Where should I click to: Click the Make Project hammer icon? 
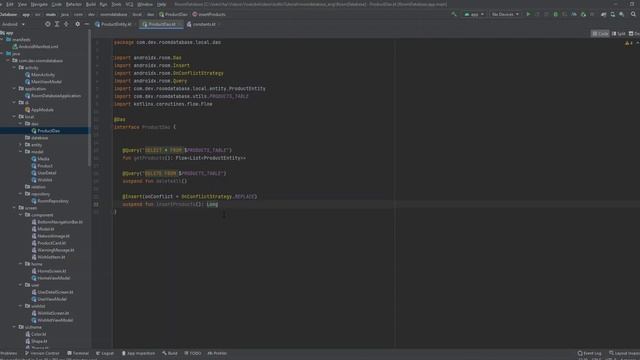tap(454, 14)
